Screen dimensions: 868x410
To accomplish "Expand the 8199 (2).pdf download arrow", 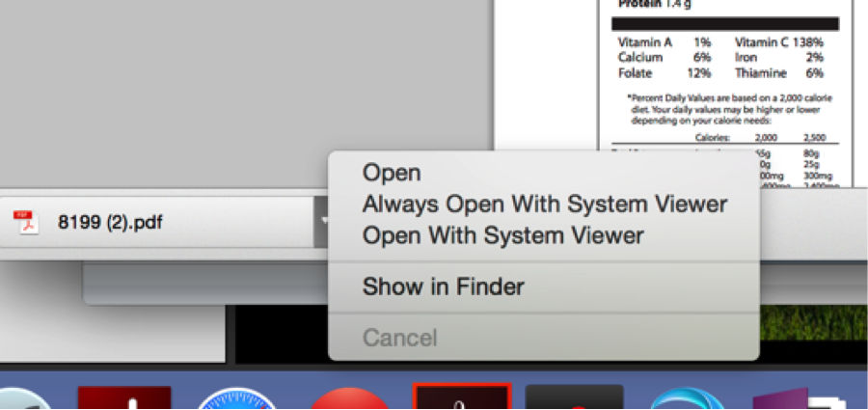I will click(x=321, y=222).
